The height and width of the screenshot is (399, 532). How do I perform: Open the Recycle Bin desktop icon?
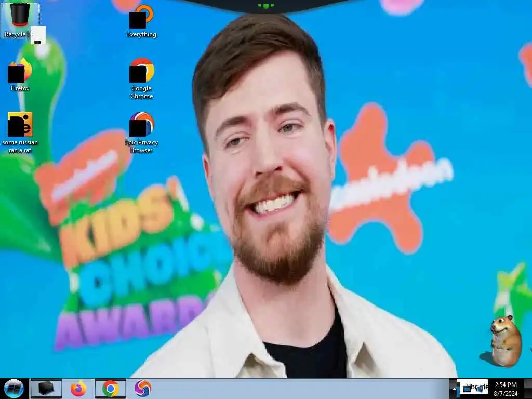[20, 20]
